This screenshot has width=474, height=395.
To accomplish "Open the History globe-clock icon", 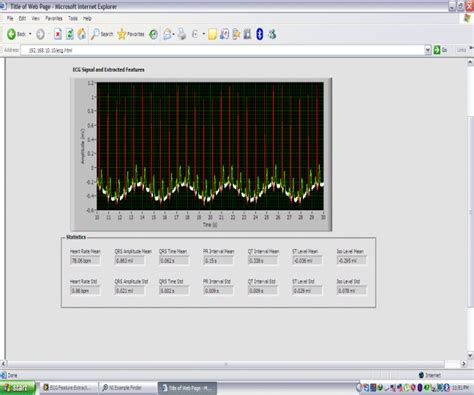I will point(153,34).
